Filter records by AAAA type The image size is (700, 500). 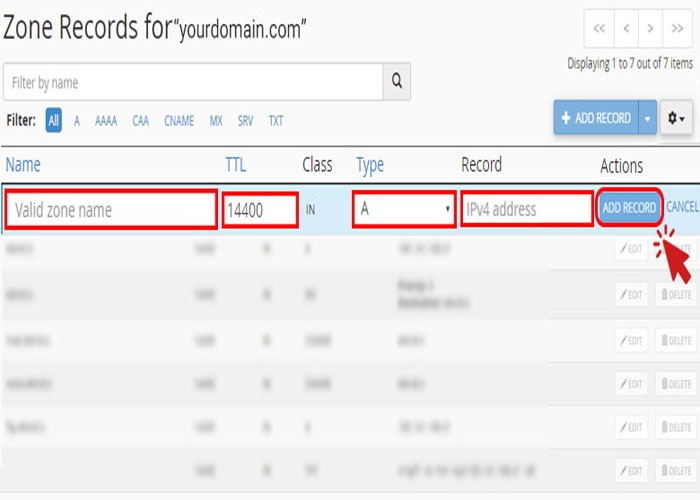pyautogui.click(x=106, y=121)
